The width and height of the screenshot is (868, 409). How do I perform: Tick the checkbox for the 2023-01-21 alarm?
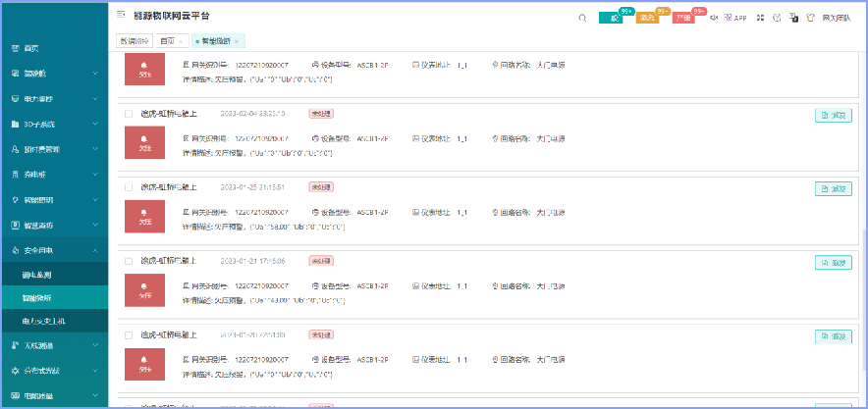pos(129,261)
